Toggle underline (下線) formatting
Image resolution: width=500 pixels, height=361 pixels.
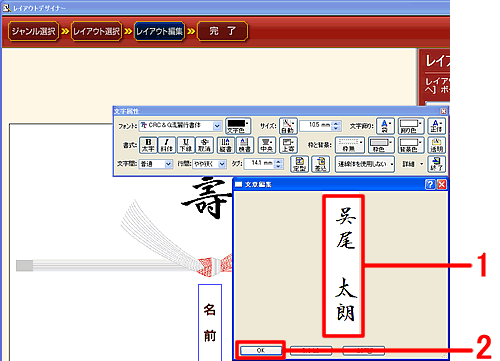pos(186,145)
